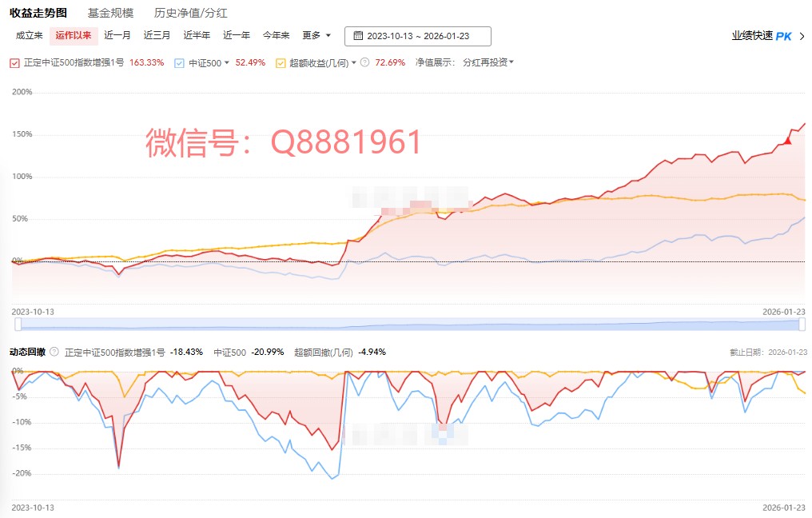Uncheck the 正定中证500指数增强1号 series checkbox
Image resolution: width=812 pixels, height=518 pixels.
(x=14, y=62)
